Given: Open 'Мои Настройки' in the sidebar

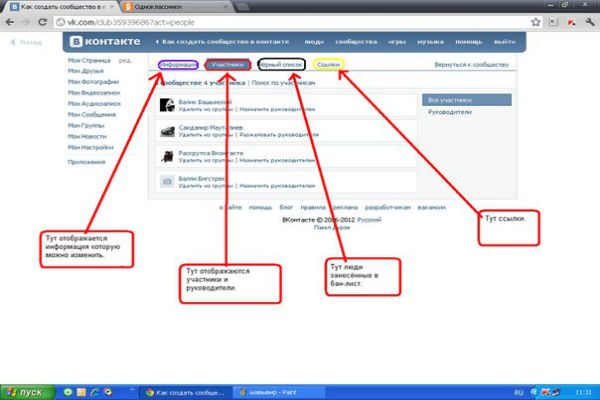Looking at the screenshot, I should (90, 147).
